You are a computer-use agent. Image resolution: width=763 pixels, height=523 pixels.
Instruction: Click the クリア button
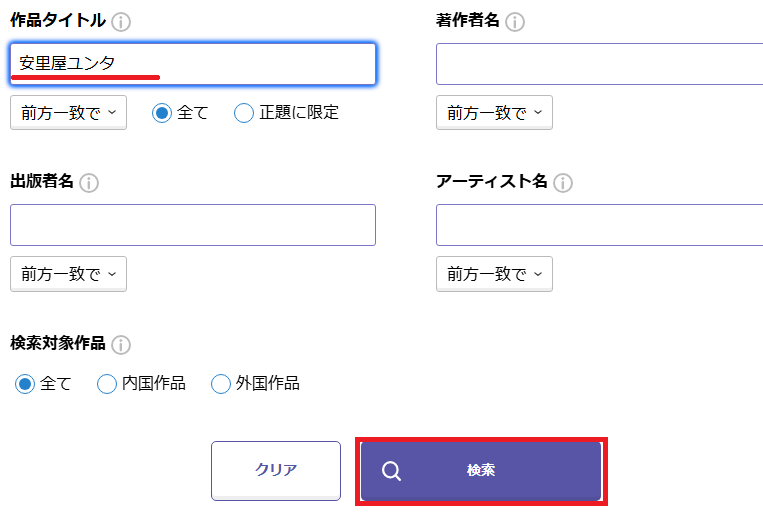[x=276, y=470]
